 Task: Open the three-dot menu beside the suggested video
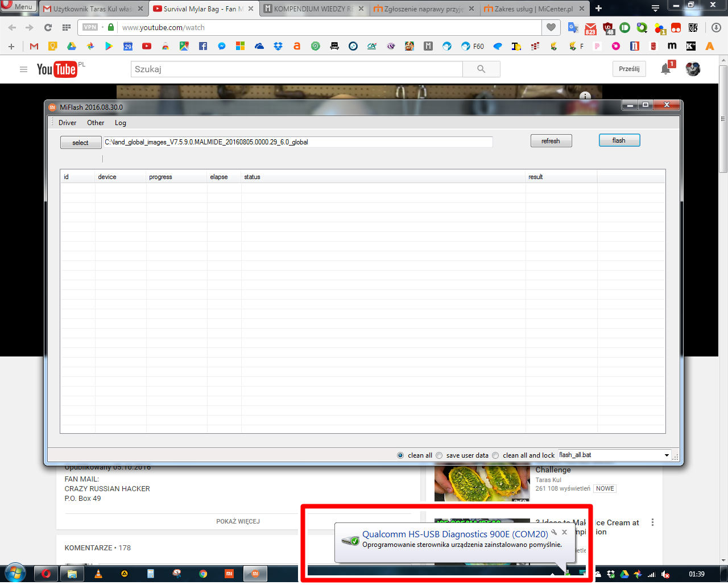tap(652, 522)
